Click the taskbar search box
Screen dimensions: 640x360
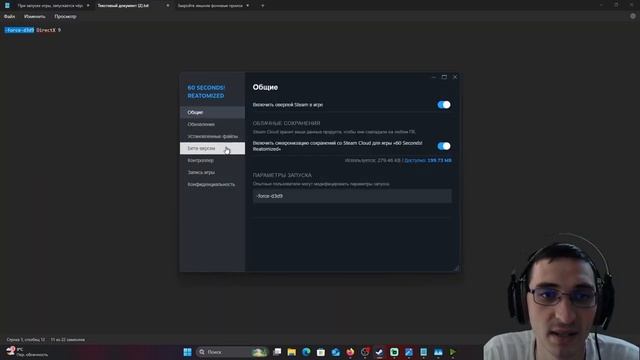point(231,352)
